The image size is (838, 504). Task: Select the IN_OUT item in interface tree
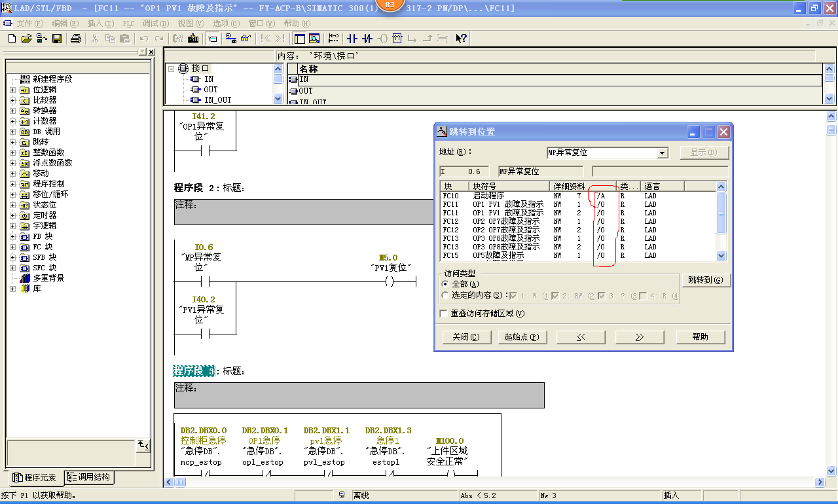click(x=218, y=100)
